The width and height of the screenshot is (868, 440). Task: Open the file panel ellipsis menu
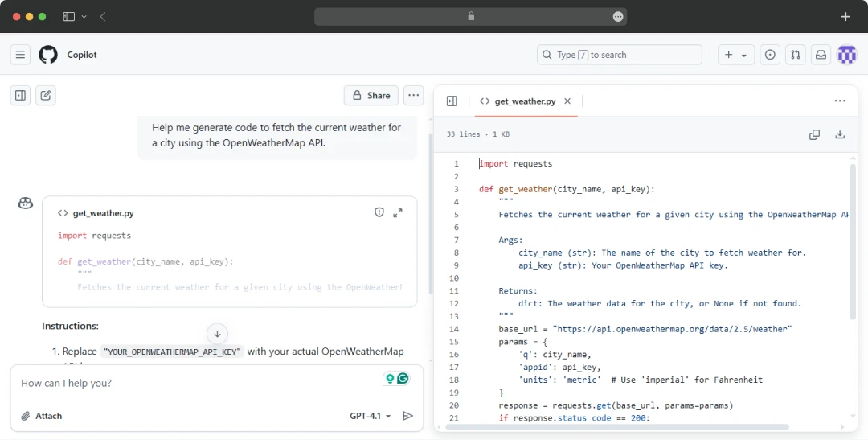point(840,101)
